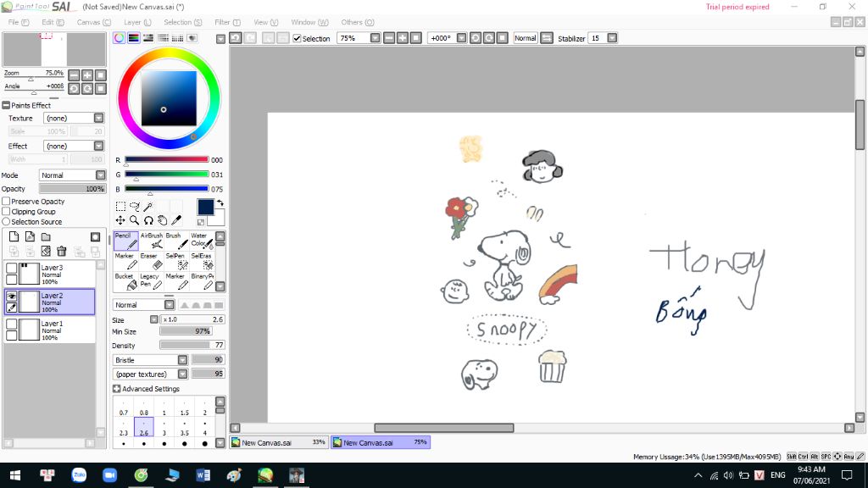Enable Preserve Opacity
The width and height of the screenshot is (868, 488).
[6, 202]
